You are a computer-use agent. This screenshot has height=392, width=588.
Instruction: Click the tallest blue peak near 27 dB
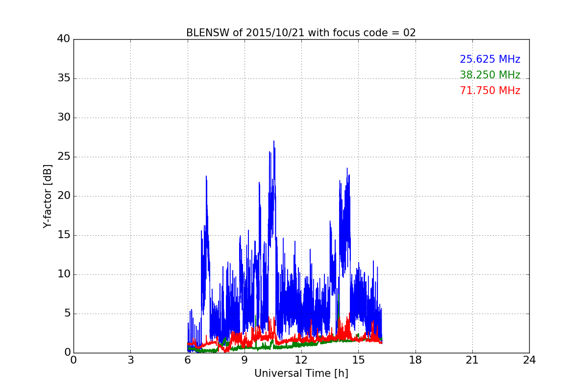tap(274, 142)
